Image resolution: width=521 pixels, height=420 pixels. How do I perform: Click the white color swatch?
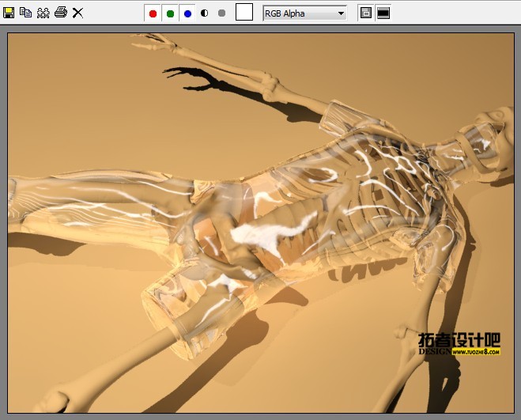[x=244, y=13]
